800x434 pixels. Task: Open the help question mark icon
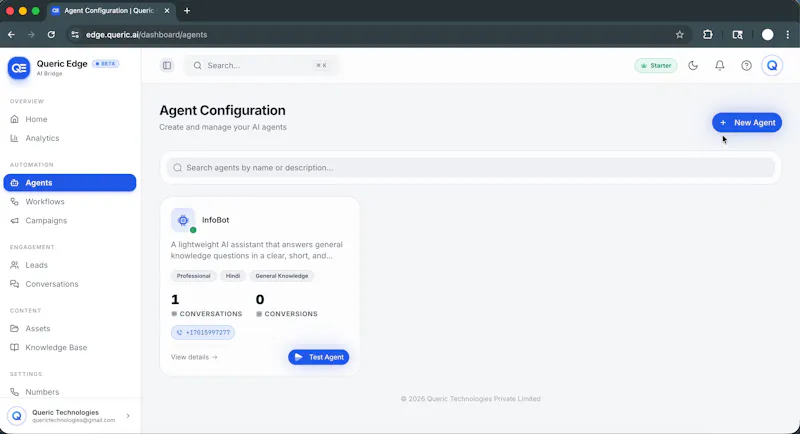point(746,65)
